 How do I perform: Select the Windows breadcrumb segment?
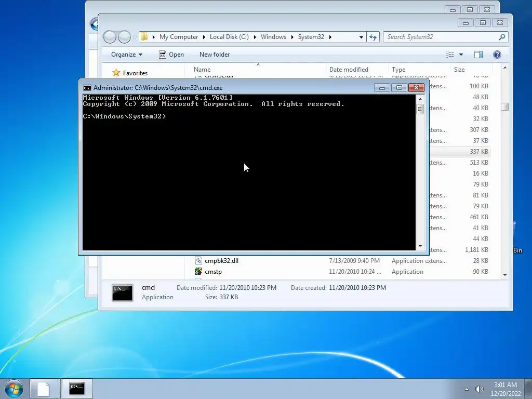[x=273, y=37]
